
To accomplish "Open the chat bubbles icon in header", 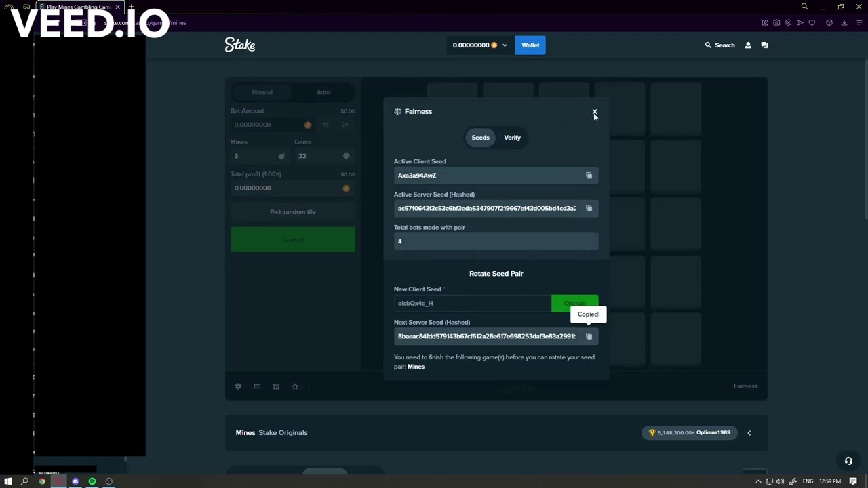I will (764, 45).
